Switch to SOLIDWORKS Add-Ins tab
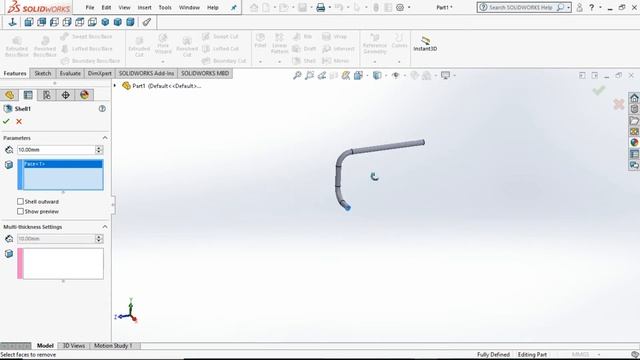Image resolution: width=640 pixels, height=360 pixels. [x=147, y=73]
